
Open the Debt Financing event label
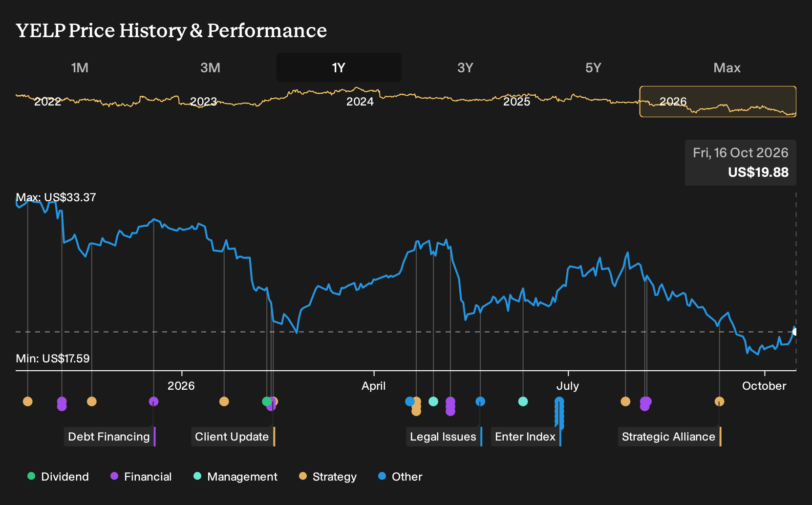[109, 437]
